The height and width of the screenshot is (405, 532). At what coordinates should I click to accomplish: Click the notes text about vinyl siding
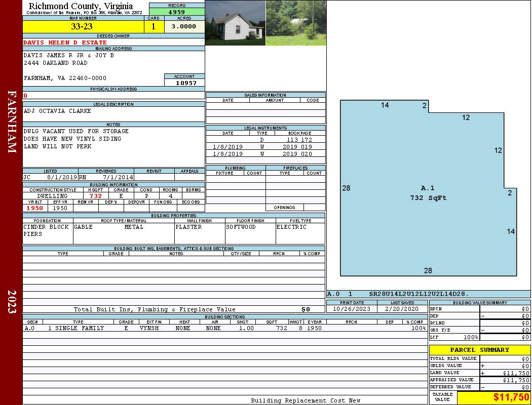pyautogui.click(x=72, y=139)
